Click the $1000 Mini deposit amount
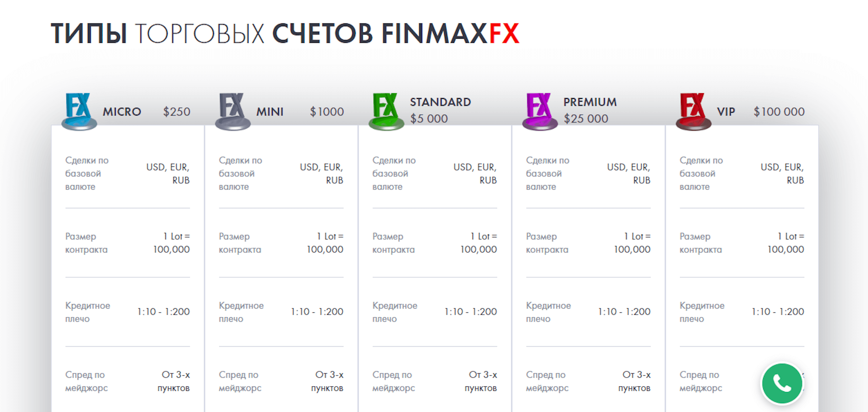Screen dimensions: 868x412 click(x=327, y=112)
